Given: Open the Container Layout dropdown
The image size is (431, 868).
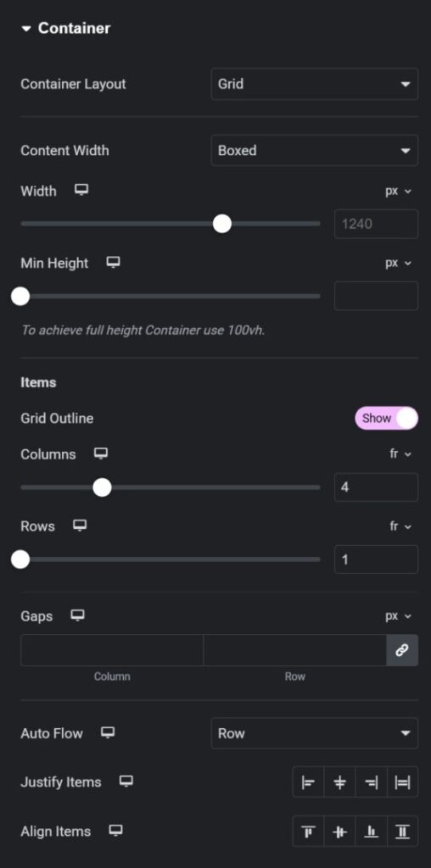Looking at the screenshot, I should click(314, 84).
